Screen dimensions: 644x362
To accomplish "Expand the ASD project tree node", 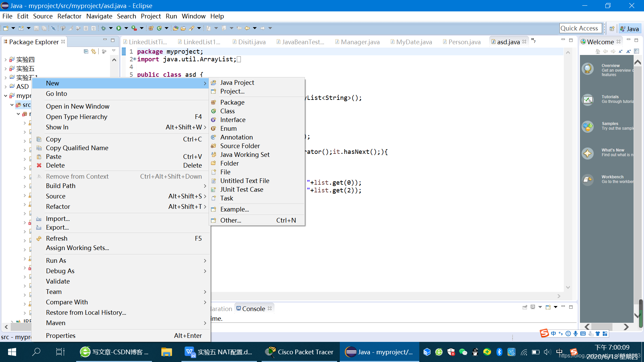I will click(6, 86).
